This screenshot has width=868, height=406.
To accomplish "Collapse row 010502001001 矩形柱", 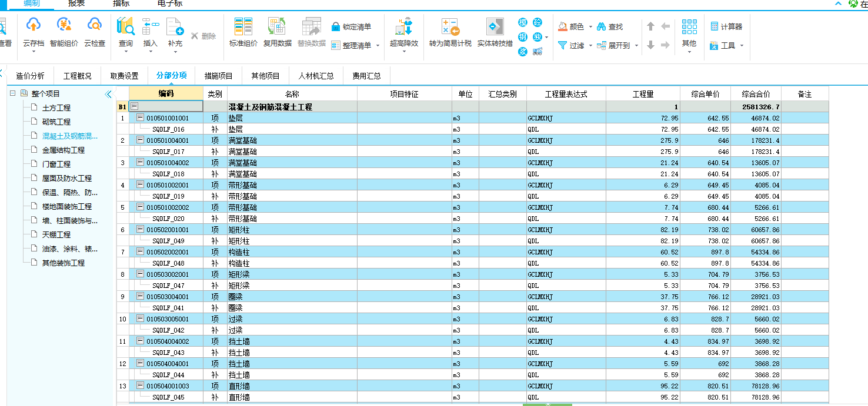I will tap(141, 229).
